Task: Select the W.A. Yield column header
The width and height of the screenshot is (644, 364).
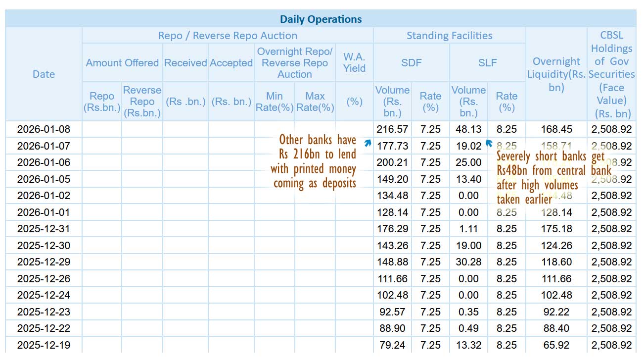Action: pyautogui.click(x=354, y=63)
